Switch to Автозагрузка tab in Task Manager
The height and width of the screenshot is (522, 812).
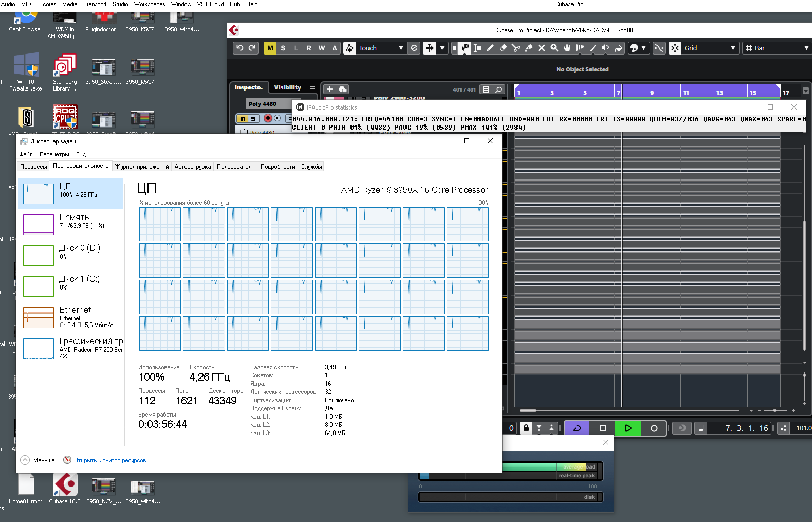pyautogui.click(x=193, y=167)
